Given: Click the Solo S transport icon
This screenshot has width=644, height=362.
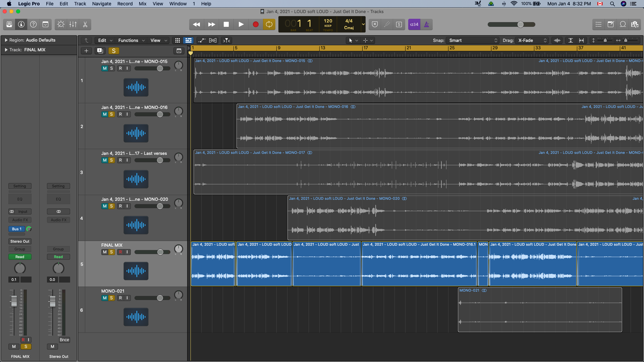Looking at the screenshot, I should click(399, 24).
